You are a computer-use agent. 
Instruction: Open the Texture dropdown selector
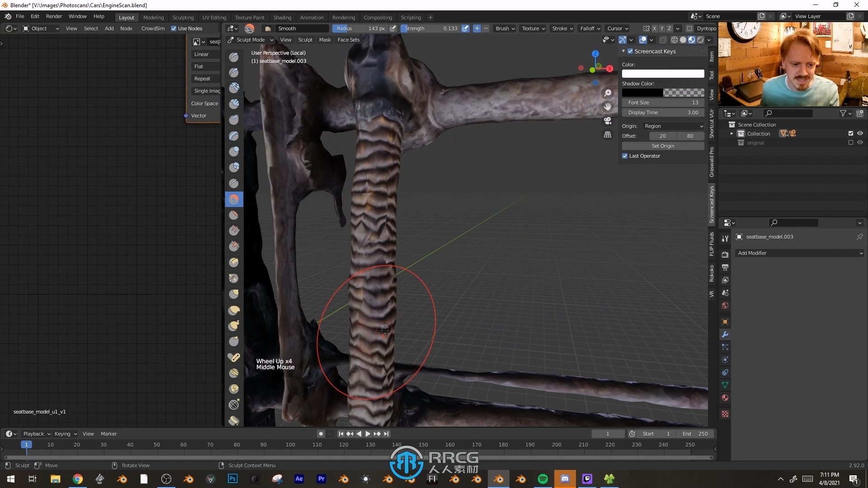[x=533, y=28]
